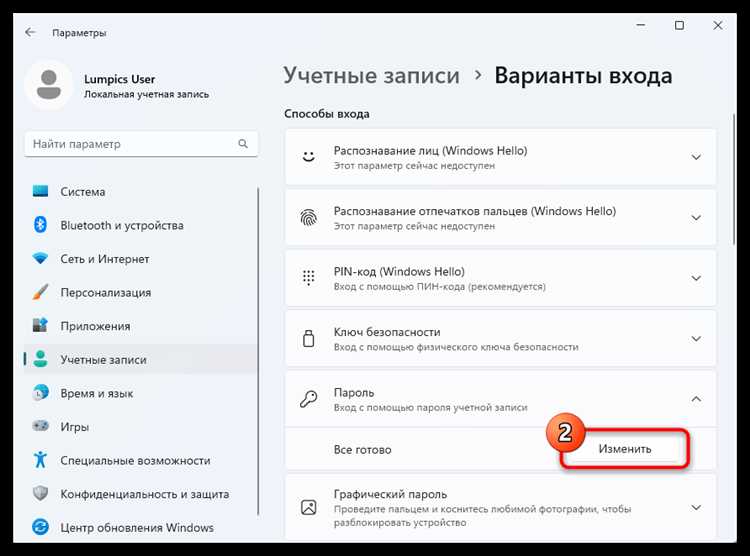
Task: Open Время и язык section
Action: tap(141, 393)
